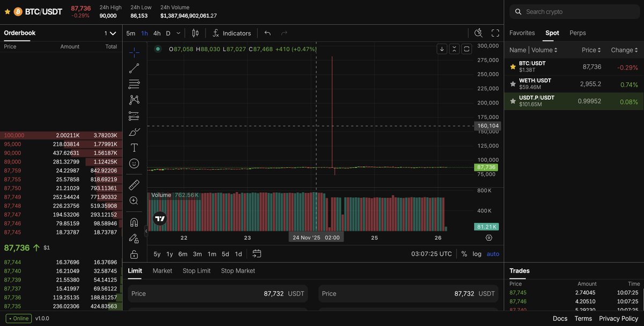Open the candlestick chart type selector
644x326 pixels.
(x=195, y=33)
